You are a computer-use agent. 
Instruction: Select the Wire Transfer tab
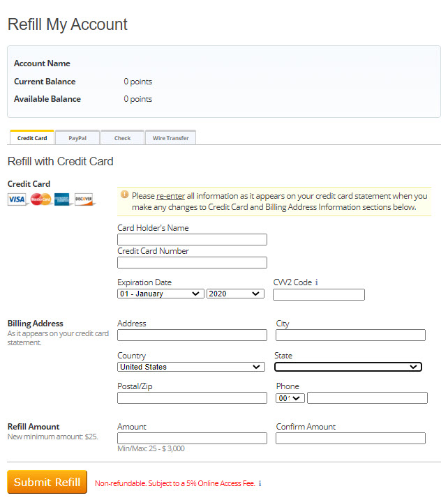[171, 138]
